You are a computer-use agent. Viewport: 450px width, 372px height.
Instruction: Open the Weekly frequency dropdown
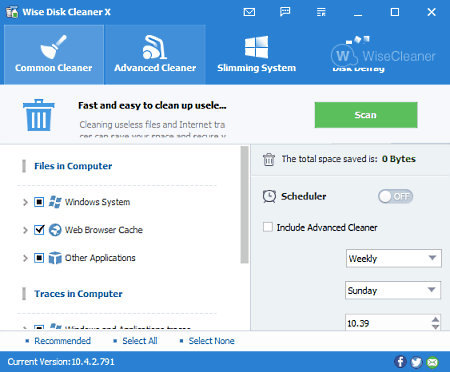[394, 258]
